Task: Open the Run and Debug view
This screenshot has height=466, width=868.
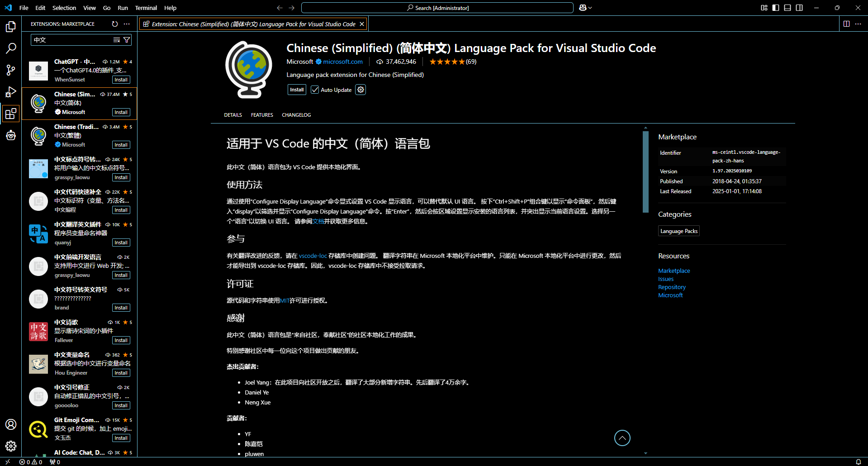Action: tap(11, 92)
